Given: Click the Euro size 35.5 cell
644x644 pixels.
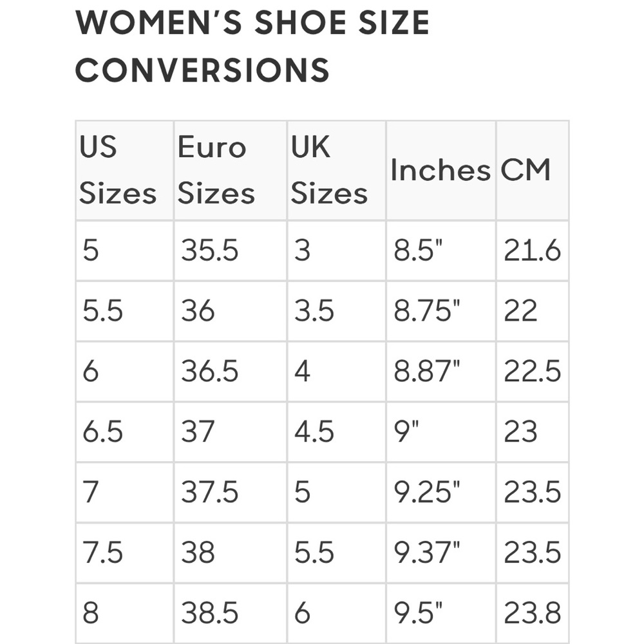Looking at the screenshot, I should tap(231, 251).
